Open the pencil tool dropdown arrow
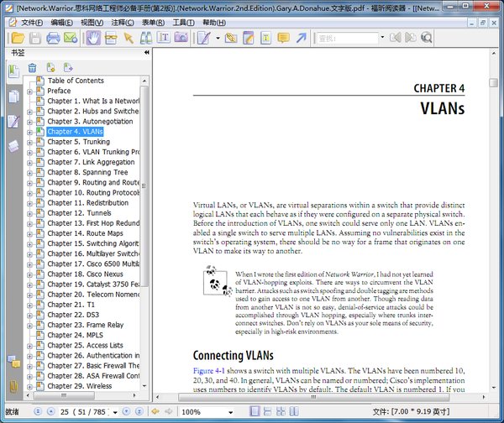 click(218, 38)
